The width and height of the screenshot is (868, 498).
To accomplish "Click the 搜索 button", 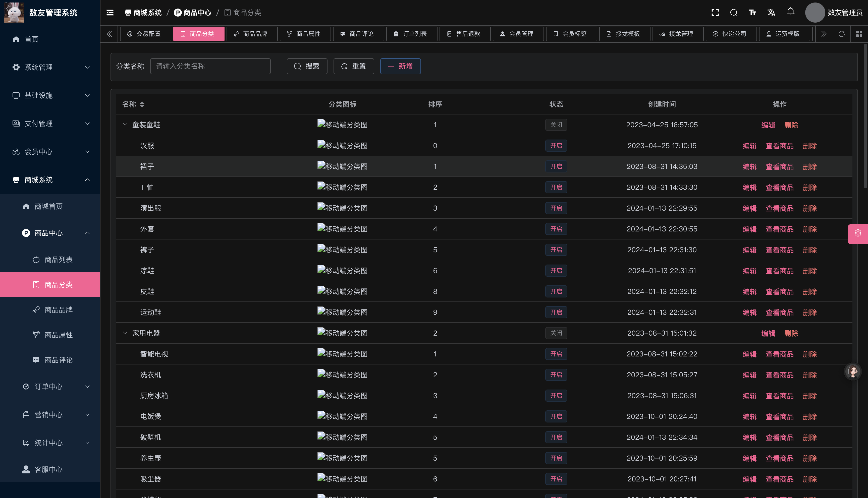I will [307, 66].
